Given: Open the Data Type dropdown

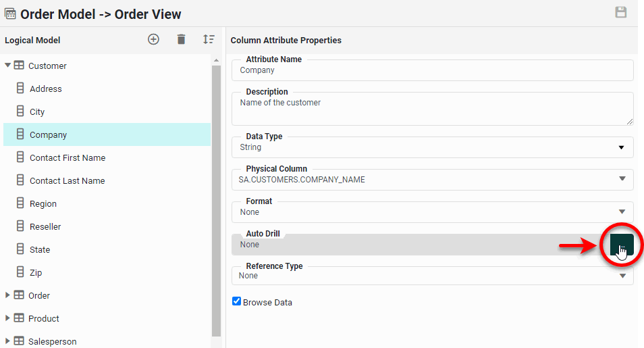Looking at the screenshot, I should (621, 147).
